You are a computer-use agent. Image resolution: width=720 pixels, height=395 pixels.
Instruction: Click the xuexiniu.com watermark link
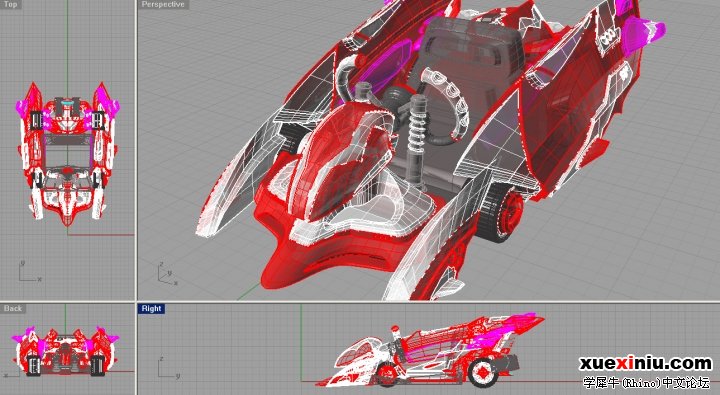pos(645,363)
